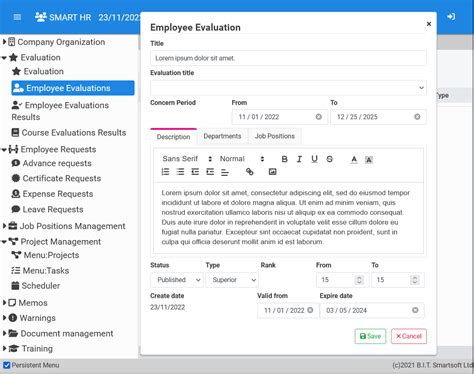Expand the Company Organization tree node
The height and width of the screenshot is (374, 474).
pyautogui.click(x=4, y=42)
